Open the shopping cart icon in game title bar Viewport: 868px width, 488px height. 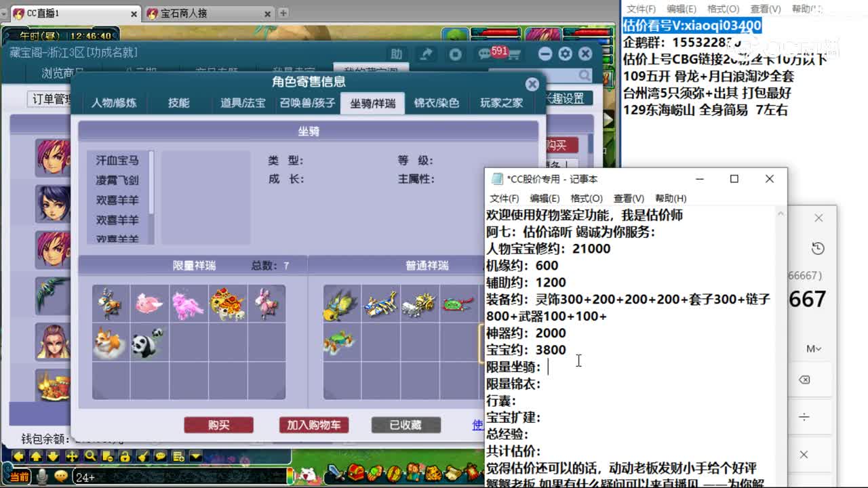(x=516, y=54)
